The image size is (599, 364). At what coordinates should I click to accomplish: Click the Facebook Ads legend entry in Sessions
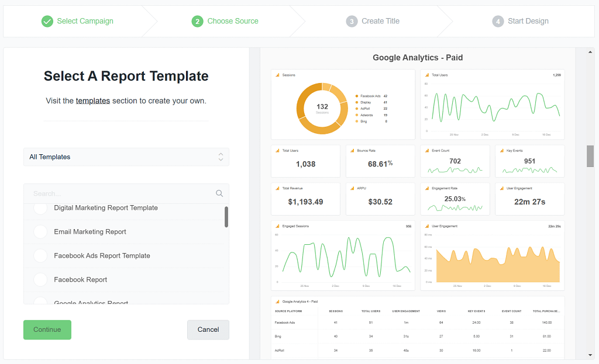[x=371, y=96]
